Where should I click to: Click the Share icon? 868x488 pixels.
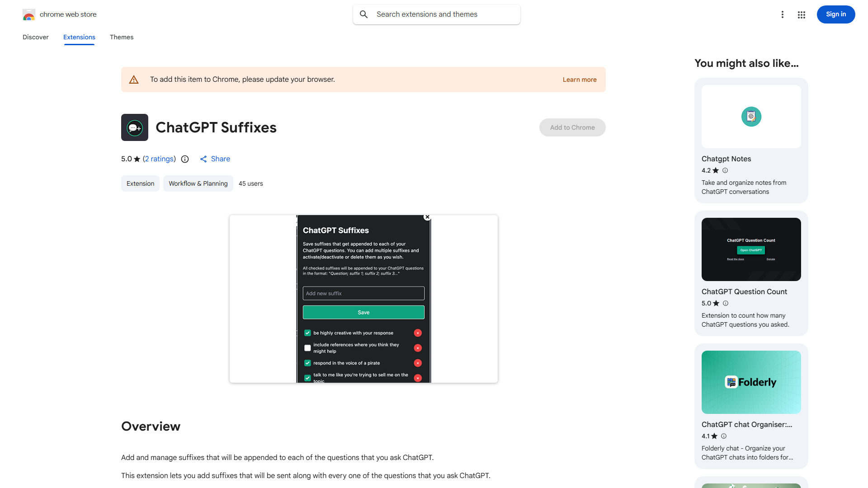pos(203,159)
